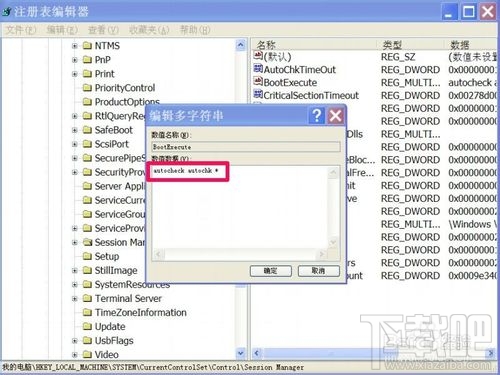Select the PriorityControl tree entry
Screen dimensions: 500x375
click(125, 88)
